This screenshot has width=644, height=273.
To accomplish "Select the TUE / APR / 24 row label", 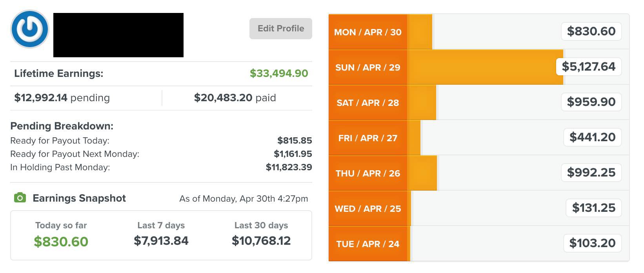I will pos(368,244).
